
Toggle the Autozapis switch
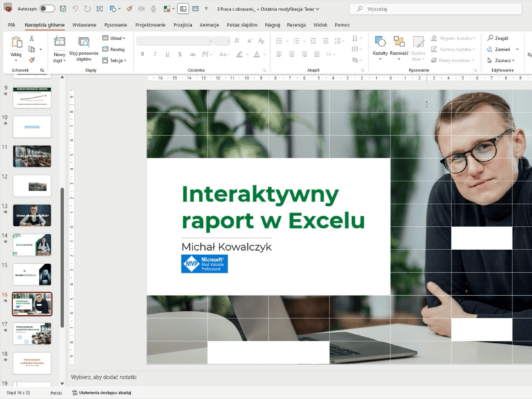coord(47,9)
